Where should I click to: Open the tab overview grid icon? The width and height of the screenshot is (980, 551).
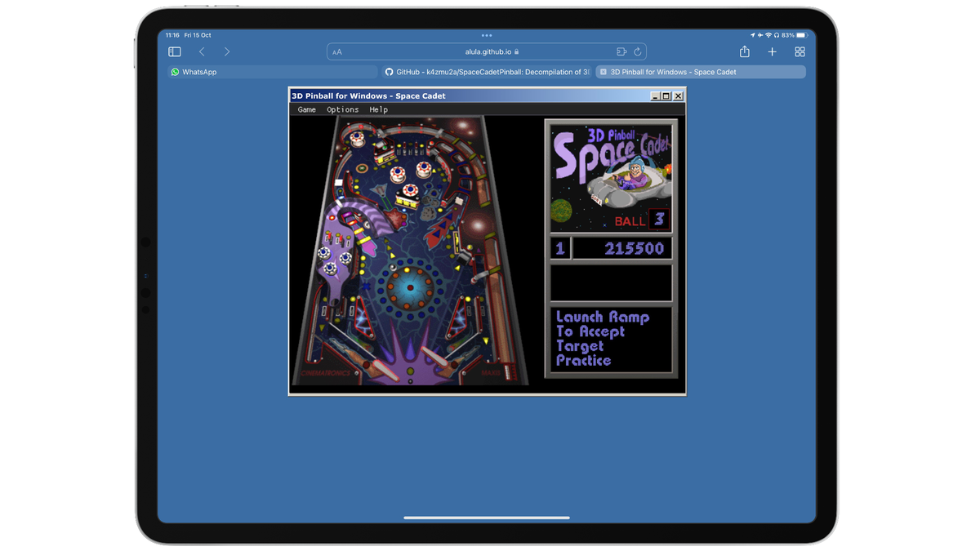[x=800, y=51]
